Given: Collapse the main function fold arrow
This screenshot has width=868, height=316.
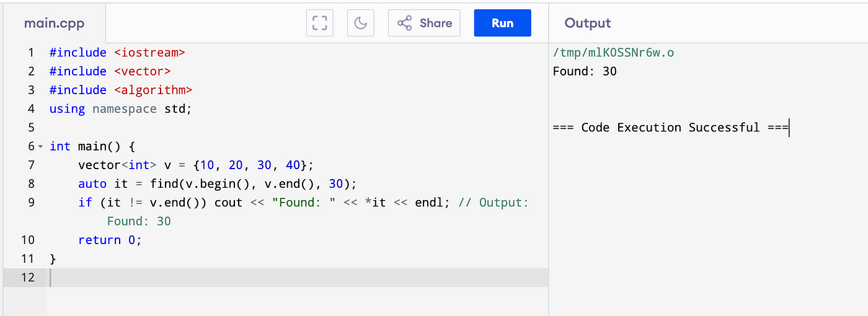Looking at the screenshot, I should [41, 147].
